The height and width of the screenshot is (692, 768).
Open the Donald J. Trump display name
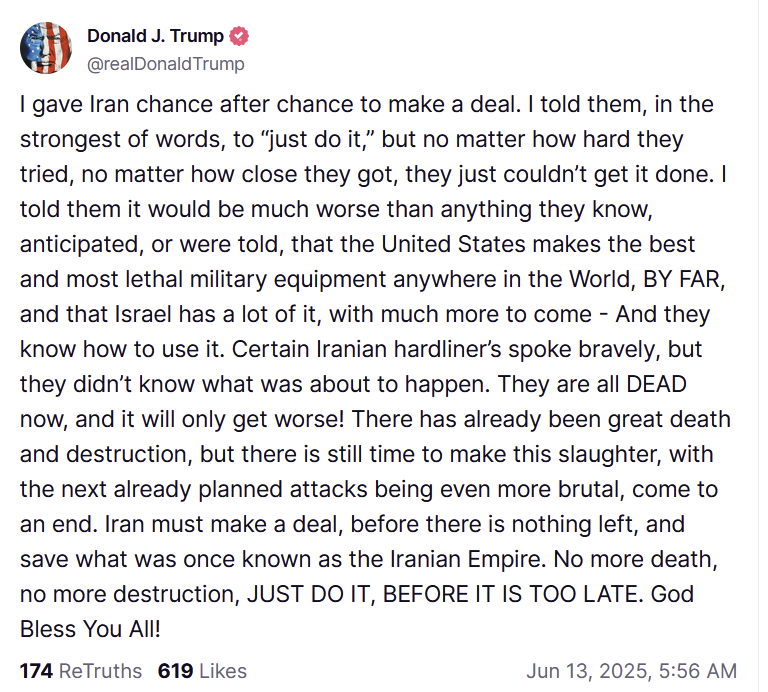pos(155,36)
